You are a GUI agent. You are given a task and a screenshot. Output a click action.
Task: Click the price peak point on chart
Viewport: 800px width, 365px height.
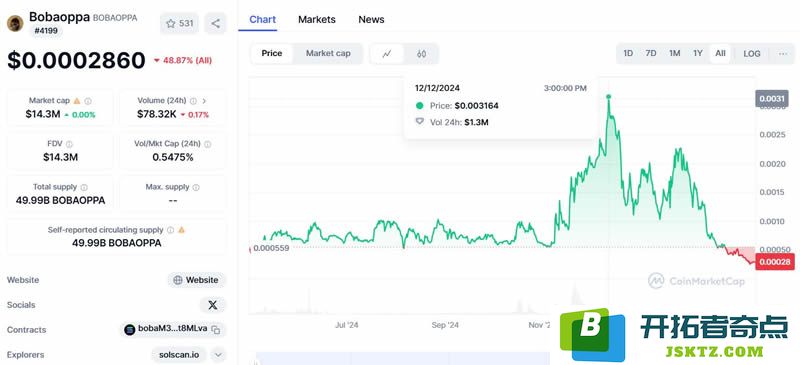(608, 96)
